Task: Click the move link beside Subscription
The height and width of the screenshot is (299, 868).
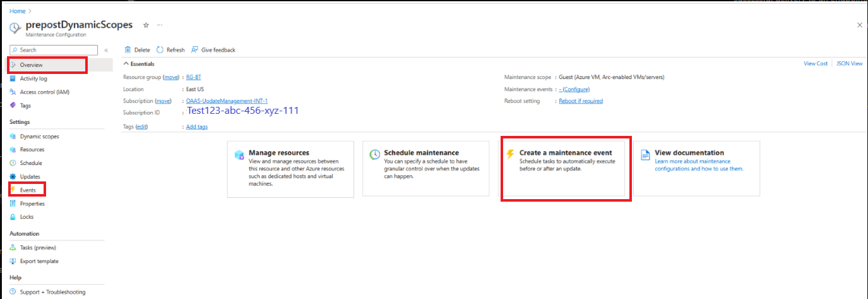Action: (x=163, y=101)
